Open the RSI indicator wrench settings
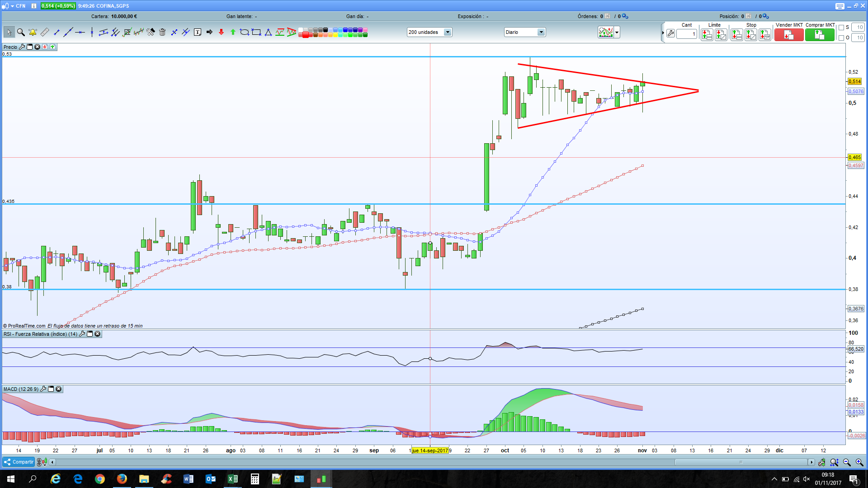The height and width of the screenshot is (488, 868). (82, 334)
